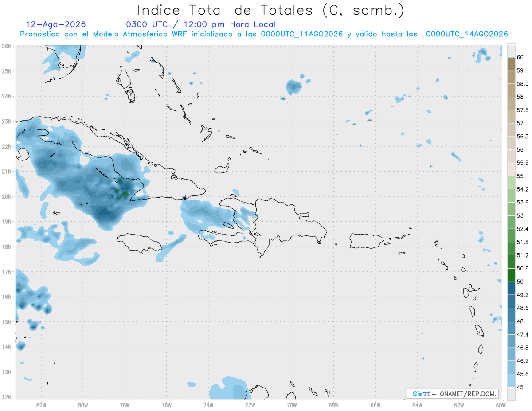
Task: Click longitude label "80W"
Action: (82, 405)
